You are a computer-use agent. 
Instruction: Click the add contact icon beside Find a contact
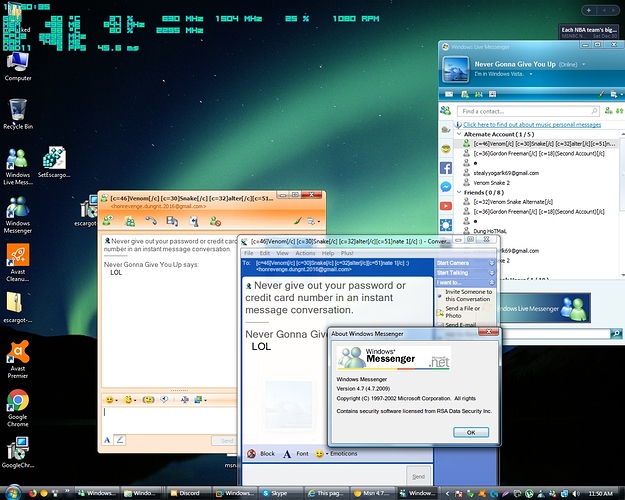tap(609, 111)
